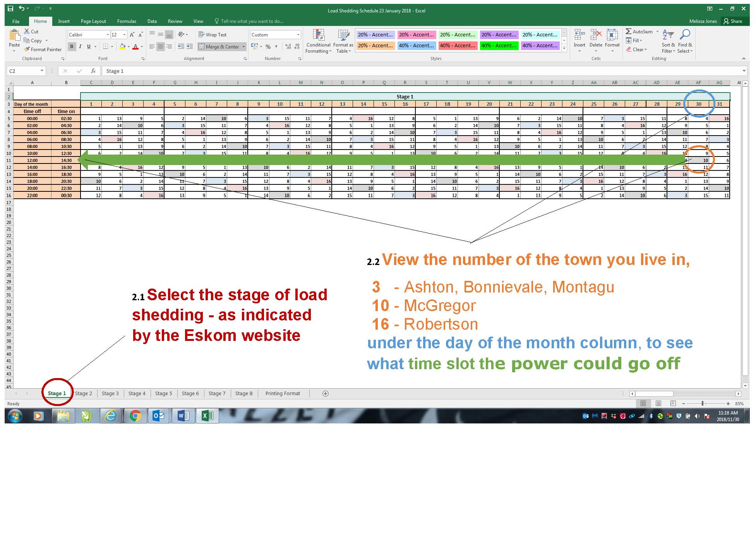The image size is (756, 535).
Task: Click the Share button
Action: tap(733, 21)
